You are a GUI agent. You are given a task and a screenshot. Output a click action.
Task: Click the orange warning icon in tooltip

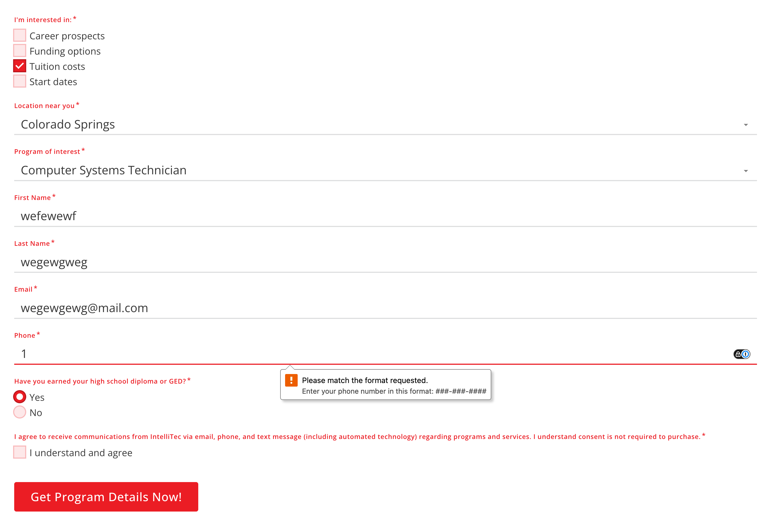coord(291,380)
